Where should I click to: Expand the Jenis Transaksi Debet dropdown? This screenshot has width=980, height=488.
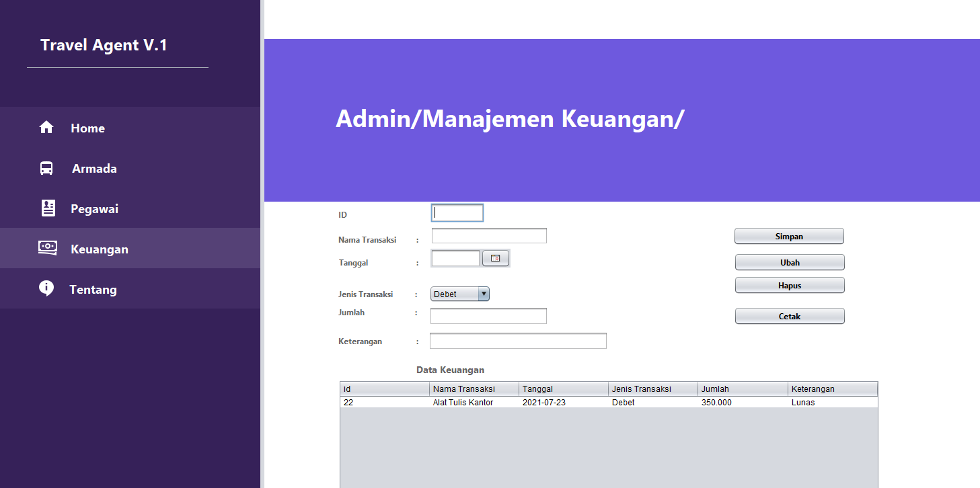point(460,294)
